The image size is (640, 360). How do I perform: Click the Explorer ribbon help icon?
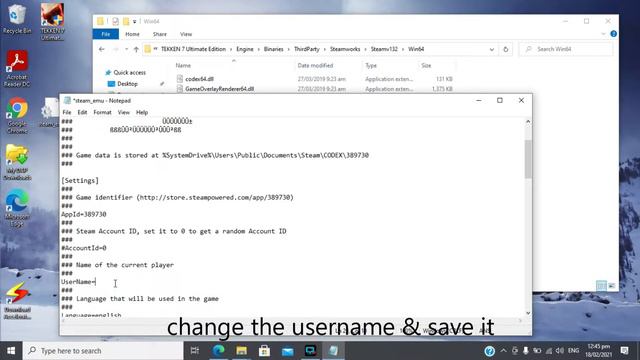[x=613, y=34]
